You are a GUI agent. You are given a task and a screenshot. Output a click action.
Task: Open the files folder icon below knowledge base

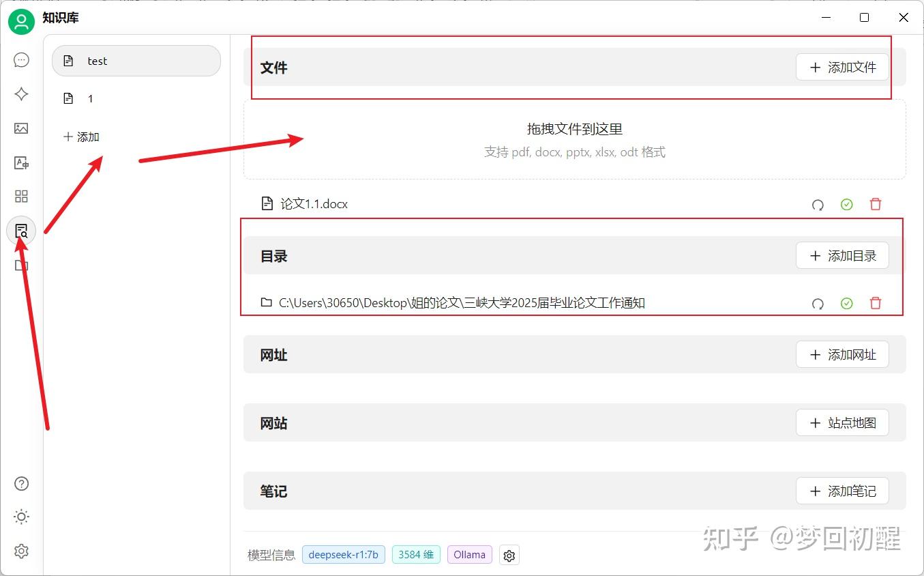[21, 265]
